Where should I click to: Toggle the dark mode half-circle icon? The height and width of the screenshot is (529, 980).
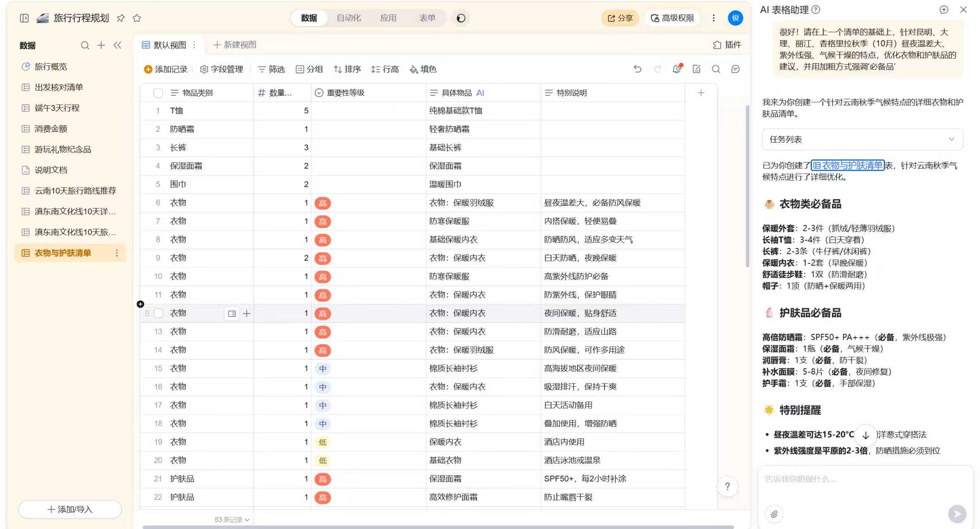(x=461, y=18)
